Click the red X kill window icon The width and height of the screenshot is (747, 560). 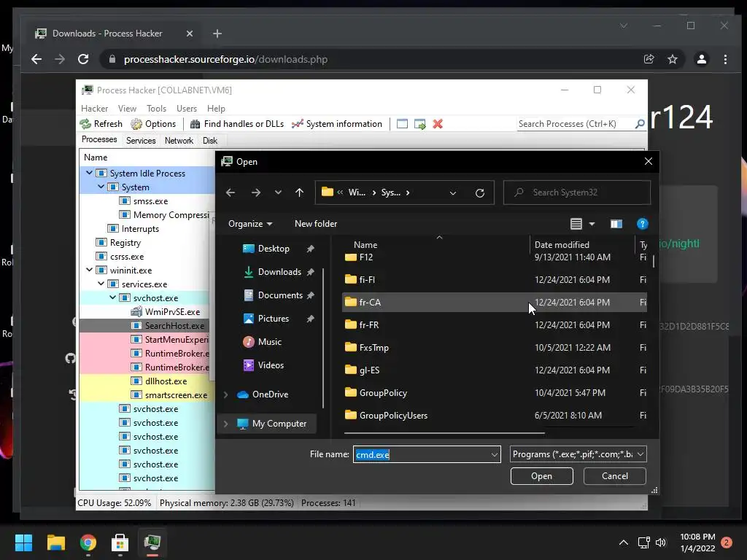point(438,124)
